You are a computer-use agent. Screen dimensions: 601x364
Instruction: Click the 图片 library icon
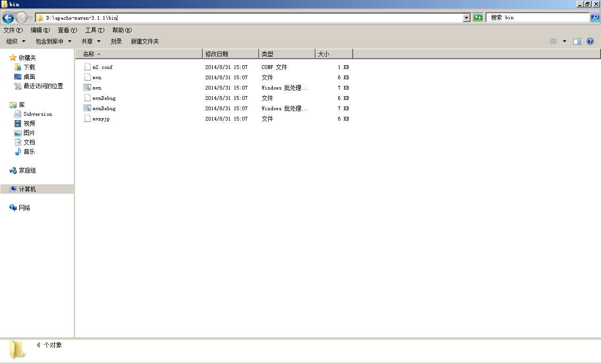[18, 133]
